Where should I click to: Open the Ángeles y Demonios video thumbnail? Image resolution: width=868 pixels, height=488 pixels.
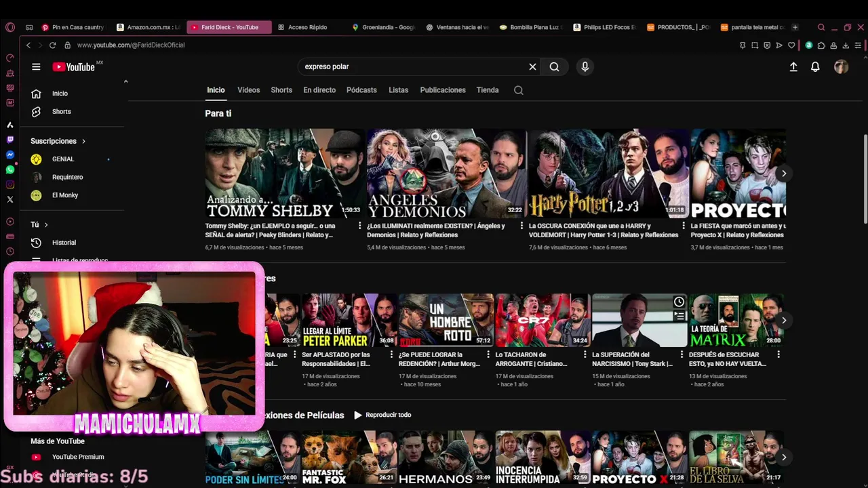tap(446, 174)
